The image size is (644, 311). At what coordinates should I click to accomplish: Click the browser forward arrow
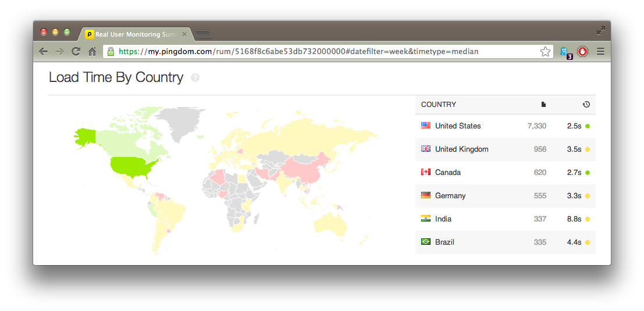59,51
